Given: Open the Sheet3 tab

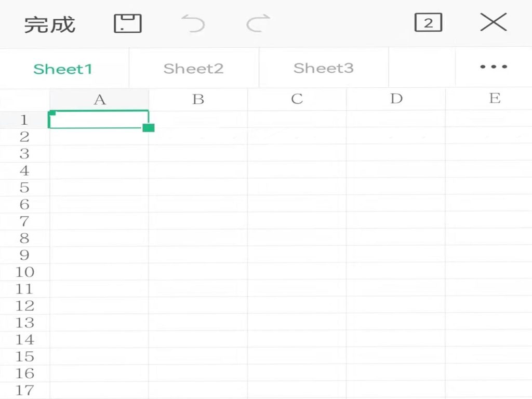Looking at the screenshot, I should tap(323, 68).
